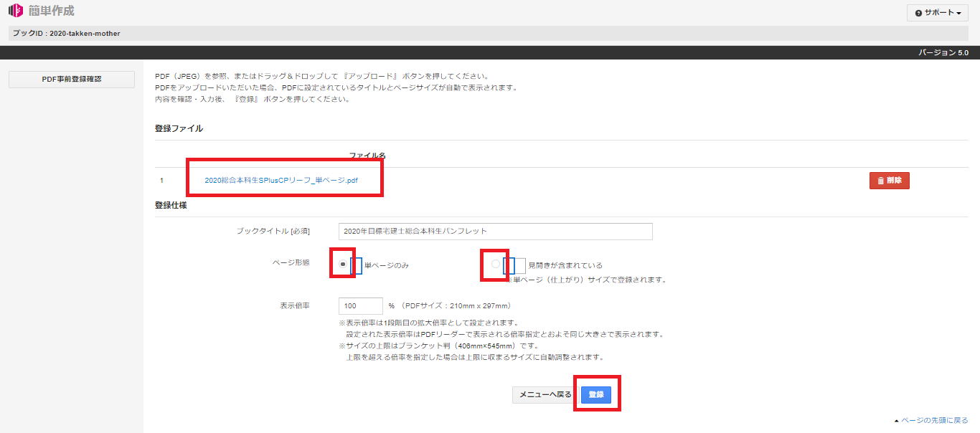Open the uploaded 2020総合本科生 PDF file link

[x=281, y=181]
